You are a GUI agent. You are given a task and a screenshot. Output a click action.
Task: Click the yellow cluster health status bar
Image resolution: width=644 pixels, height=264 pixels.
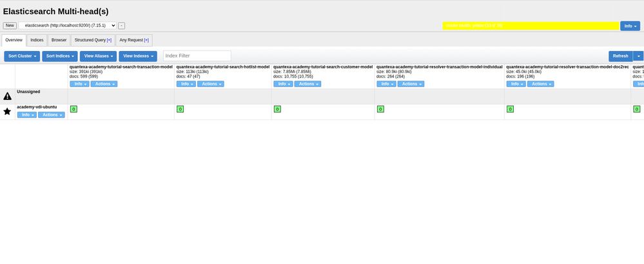(530, 26)
